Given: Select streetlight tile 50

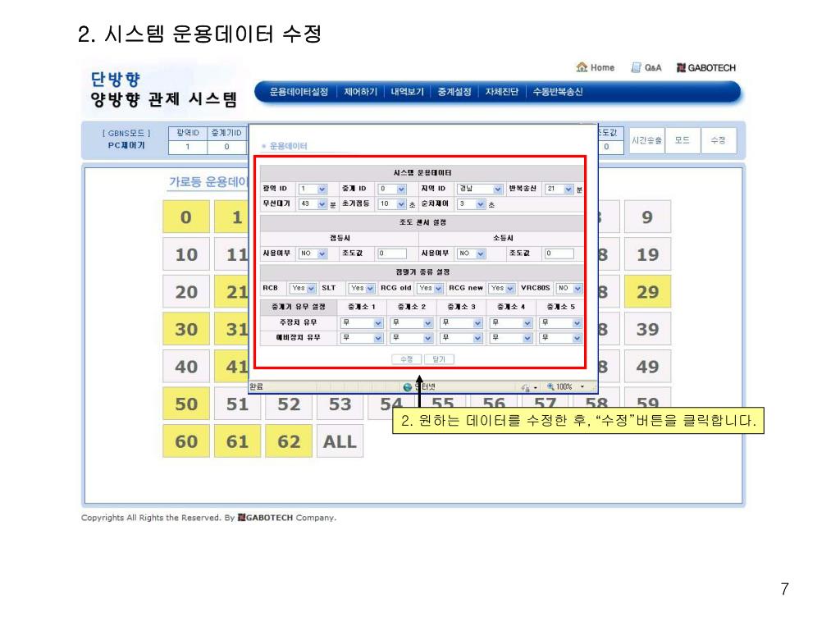Looking at the screenshot, I should point(186,404).
